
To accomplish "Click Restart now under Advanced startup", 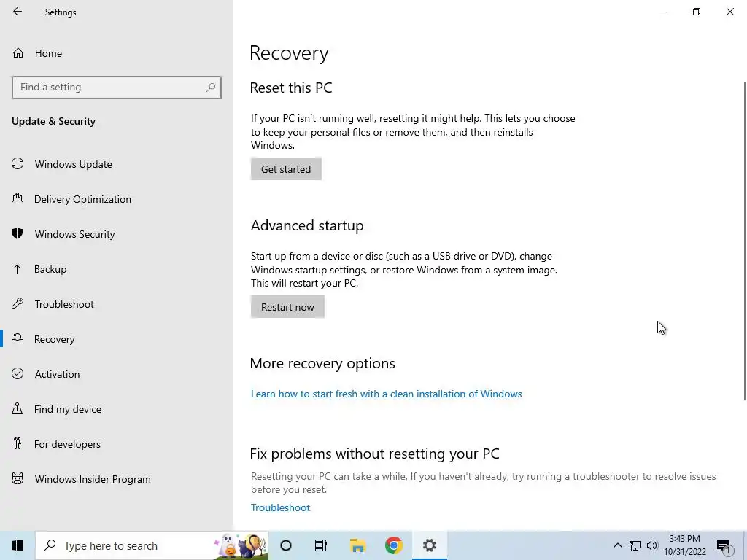I will (x=287, y=307).
